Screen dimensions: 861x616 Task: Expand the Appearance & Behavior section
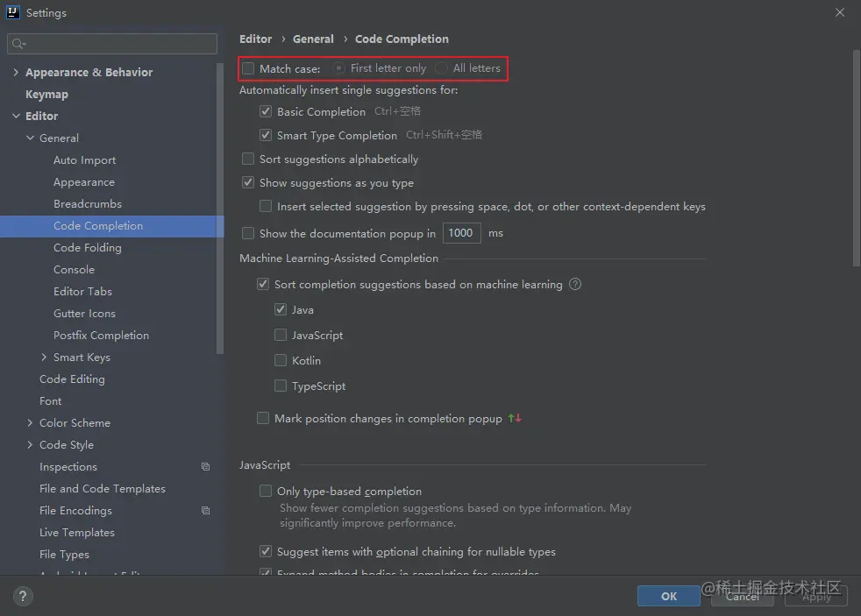[16, 73]
